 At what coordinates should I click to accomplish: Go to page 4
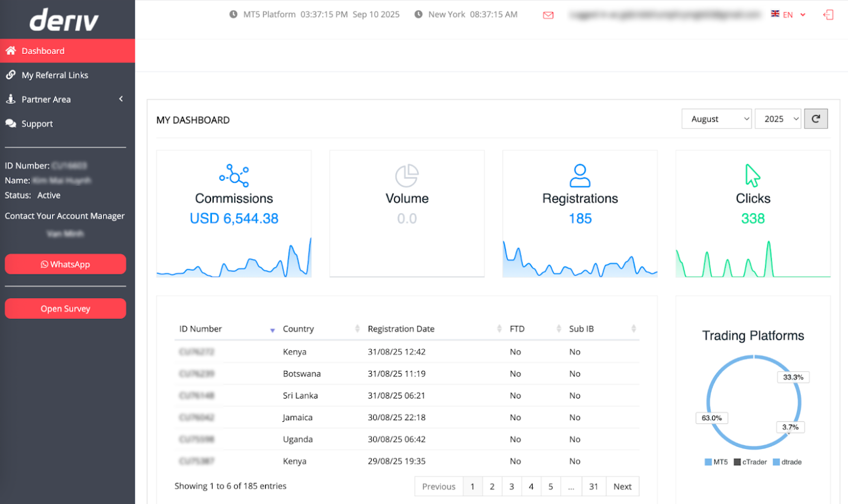click(x=531, y=487)
